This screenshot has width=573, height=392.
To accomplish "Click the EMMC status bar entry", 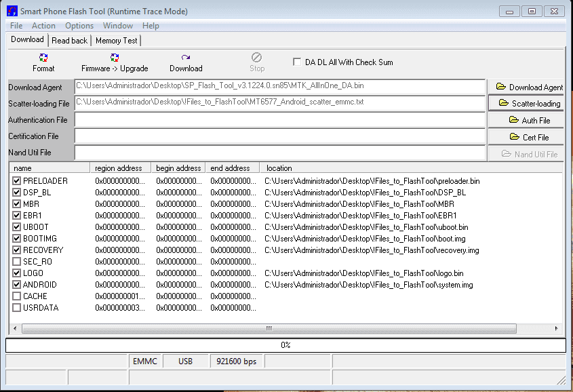I will point(145,361).
